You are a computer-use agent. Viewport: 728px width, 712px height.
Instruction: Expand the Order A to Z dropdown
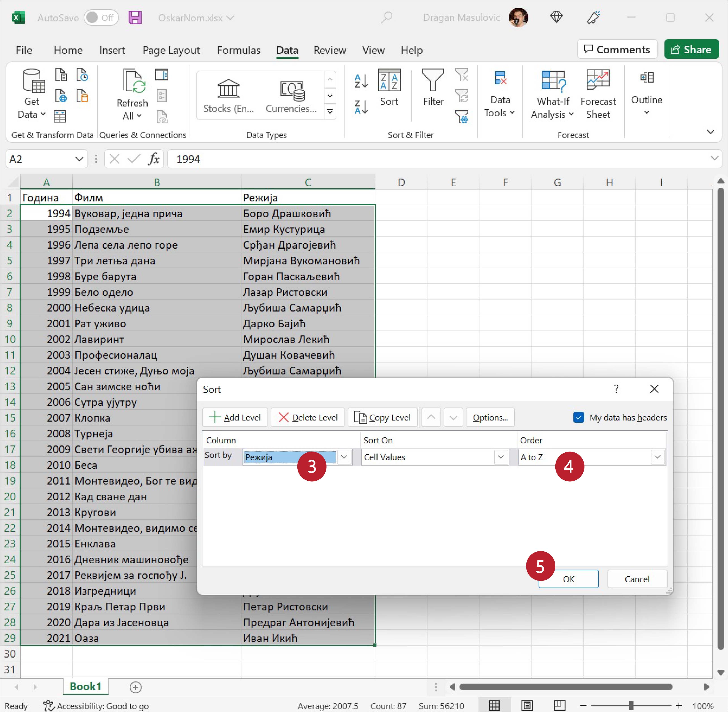[657, 457]
